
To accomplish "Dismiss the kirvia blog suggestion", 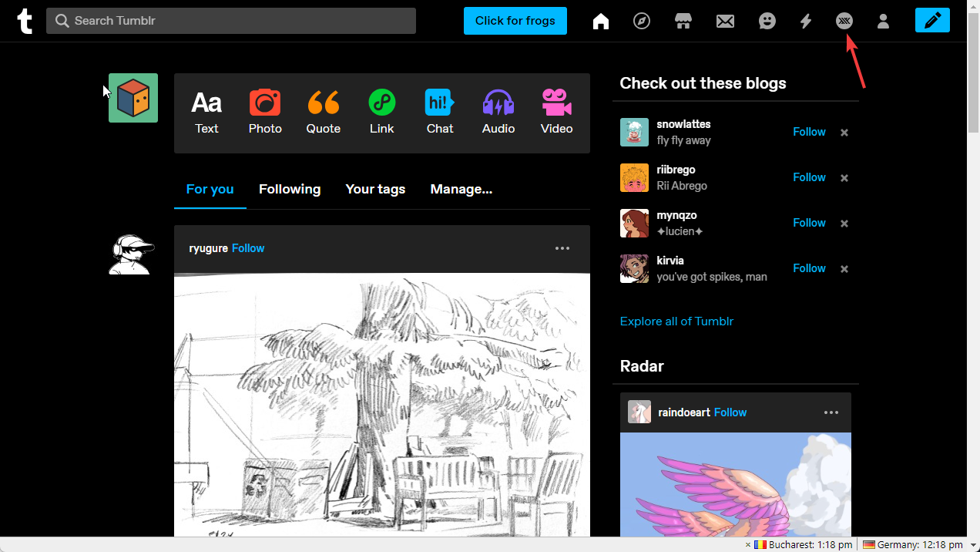I will pyautogui.click(x=844, y=269).
